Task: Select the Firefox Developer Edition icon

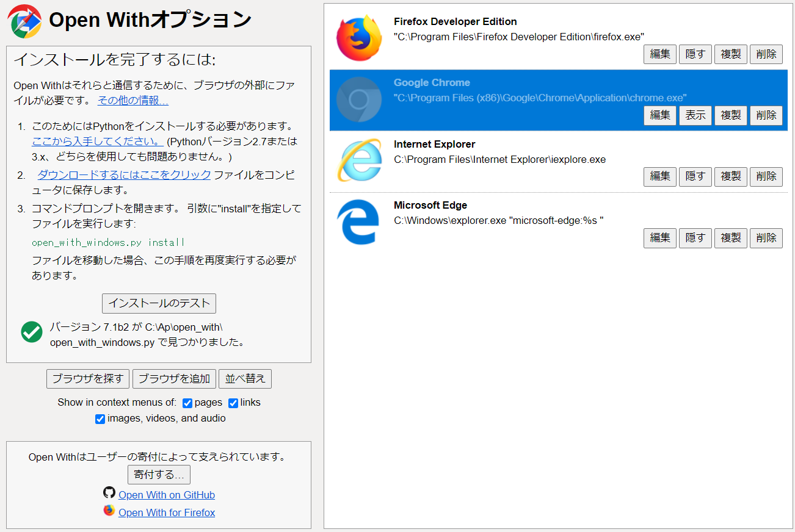Action: [x=359, y=38]
